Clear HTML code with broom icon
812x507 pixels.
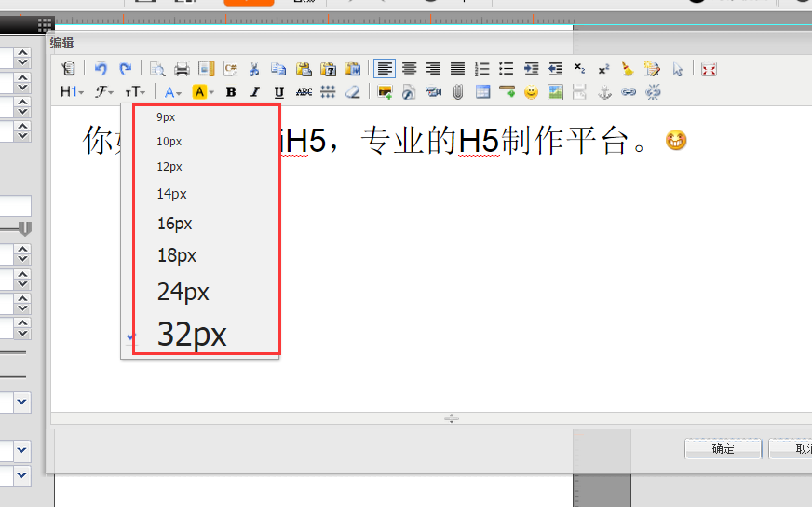pos(628,68)
